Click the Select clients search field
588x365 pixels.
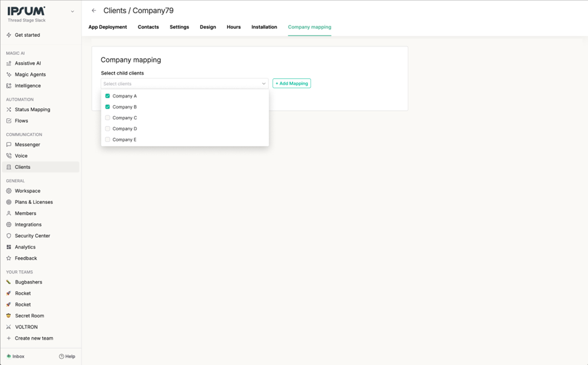tap(185, 84)
